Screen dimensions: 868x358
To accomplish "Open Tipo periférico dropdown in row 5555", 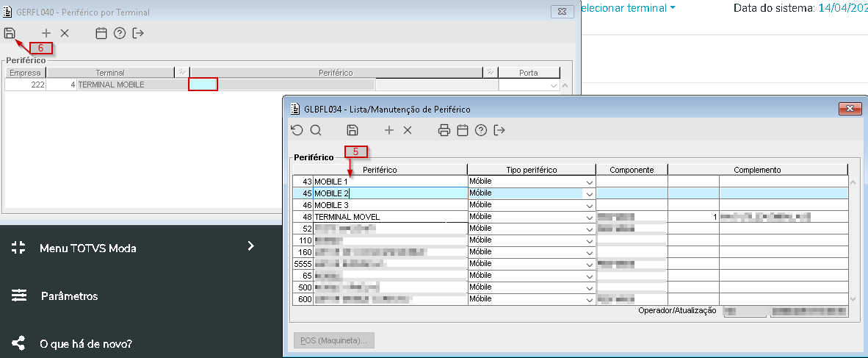I will click(x=590, y=264).
